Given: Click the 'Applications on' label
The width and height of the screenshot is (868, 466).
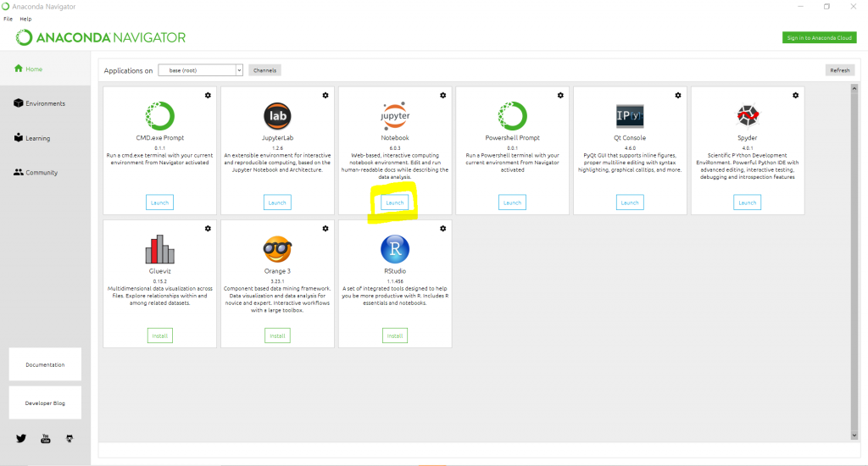Looking at the screenshot, I should pyautogui.click(x=129, y=71).
